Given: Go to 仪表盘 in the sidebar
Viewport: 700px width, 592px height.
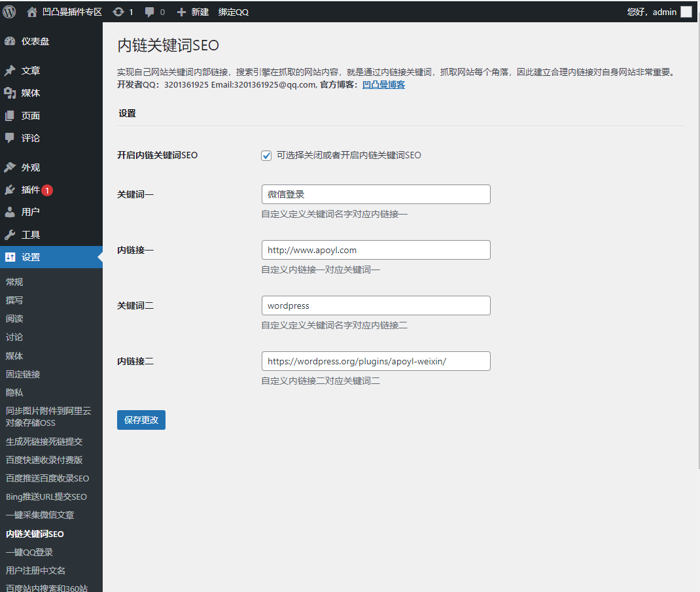Looking at the screenshot, I should coord(35,41).
